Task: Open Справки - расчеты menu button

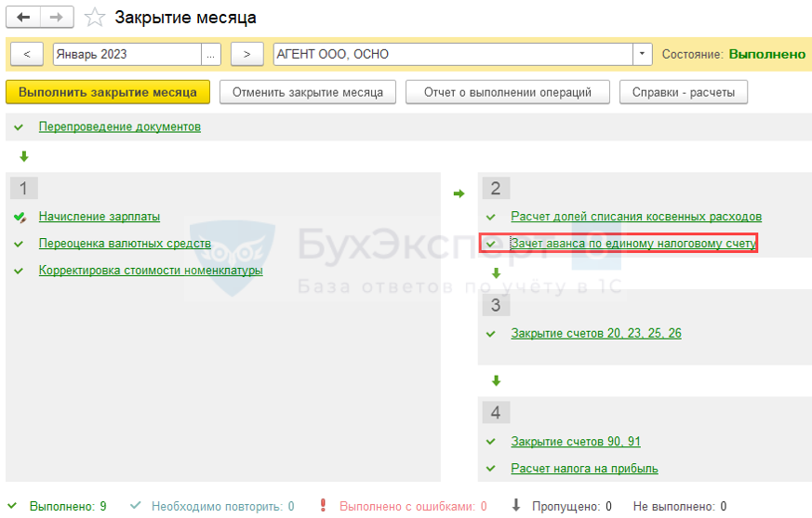Action: [x=684, y=92]
